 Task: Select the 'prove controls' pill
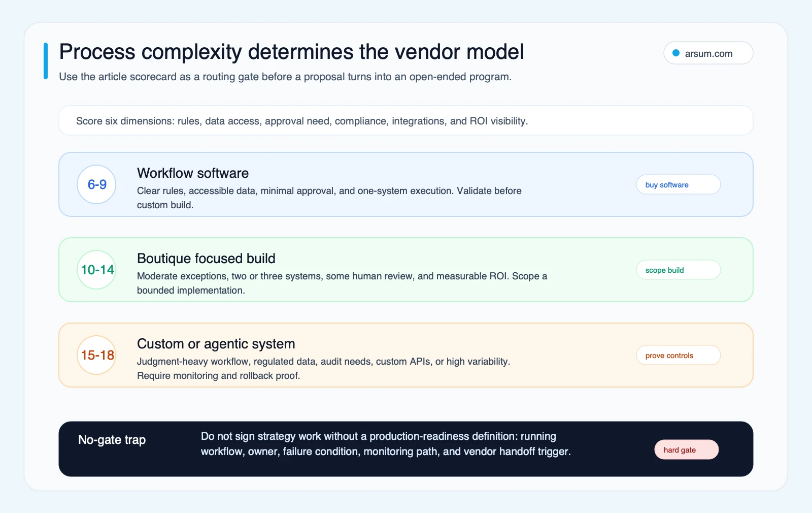tap(678, 355)
